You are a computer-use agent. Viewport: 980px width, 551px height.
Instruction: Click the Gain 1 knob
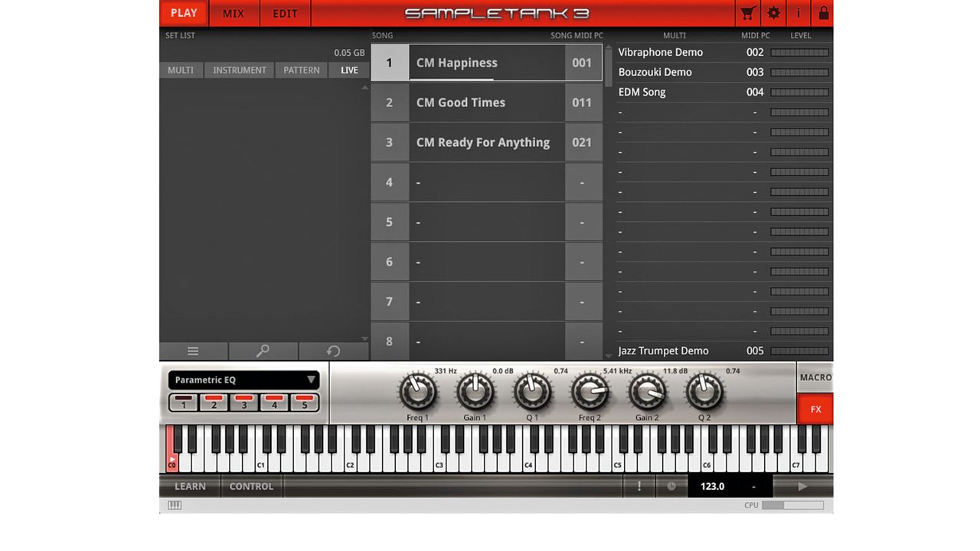[x=475, y=393]
